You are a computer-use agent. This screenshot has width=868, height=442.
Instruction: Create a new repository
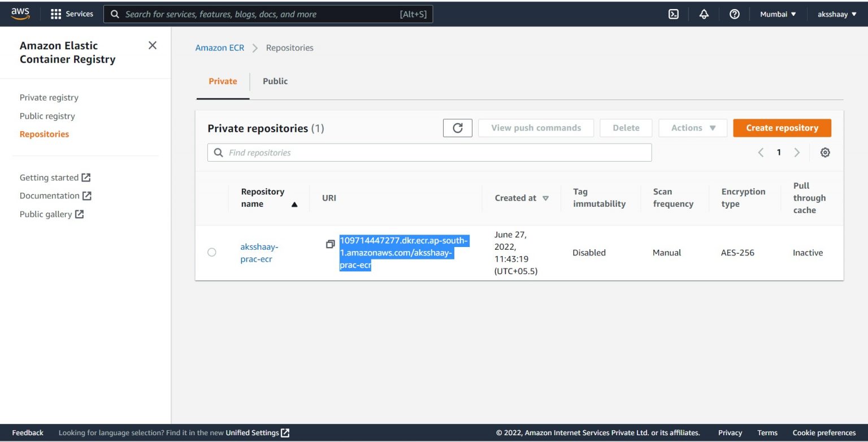point(782,128)
